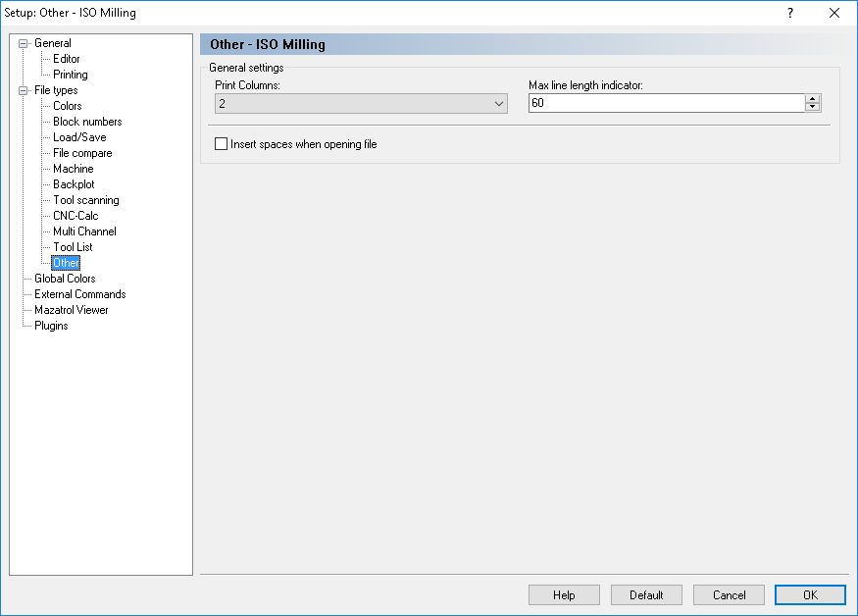Select the File types tree item
Image resolution: width=858 pixels, height=616 pixels.
(56, 90)
